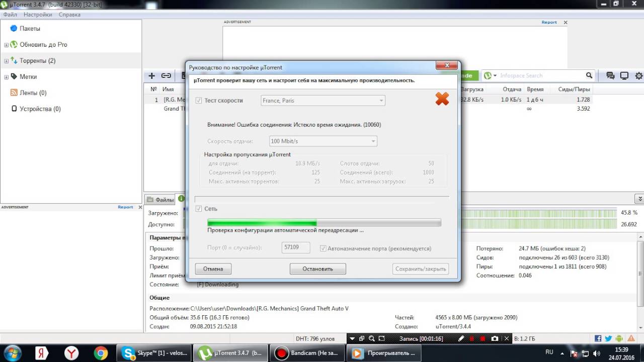This screenshot has height=362, width=644.
Task: Click the Bandicam camera screenshot icon
Action: 495,339
